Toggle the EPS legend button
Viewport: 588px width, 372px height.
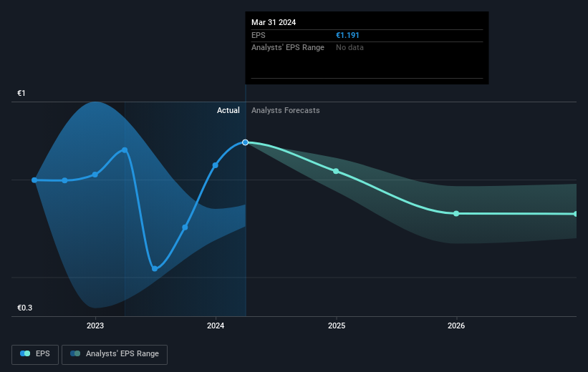click(35, 354)
